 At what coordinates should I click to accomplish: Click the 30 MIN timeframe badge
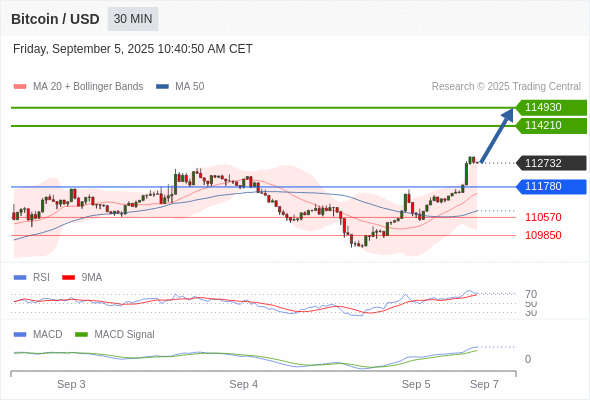pos(133,19)
